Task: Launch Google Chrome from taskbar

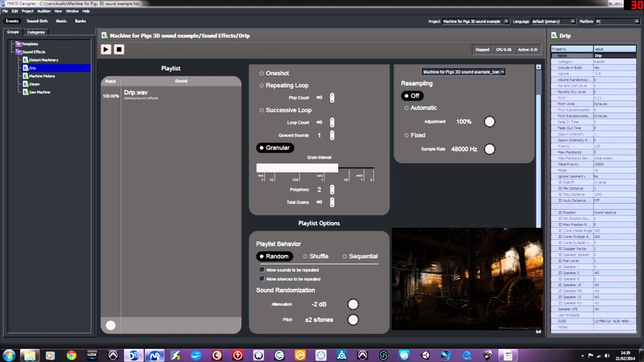Action: [71, 355]
